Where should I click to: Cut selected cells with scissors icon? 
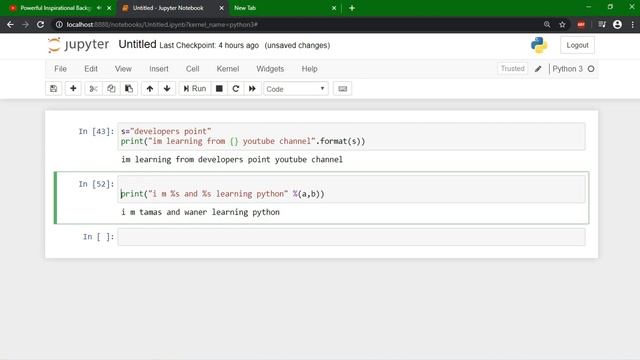point(93,89)
